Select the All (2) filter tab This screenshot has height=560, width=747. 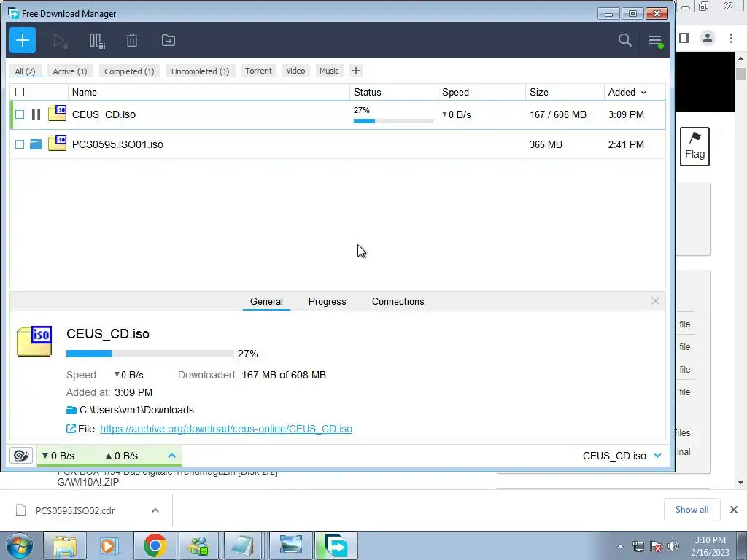[x=26, y=71]
